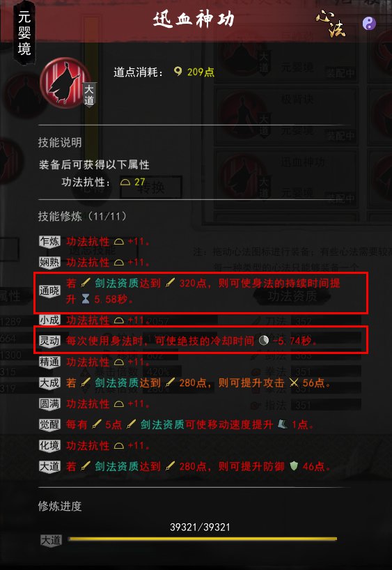
Task: Click the purple yin-yang icon at top right
Action: [x=369, y=24]
